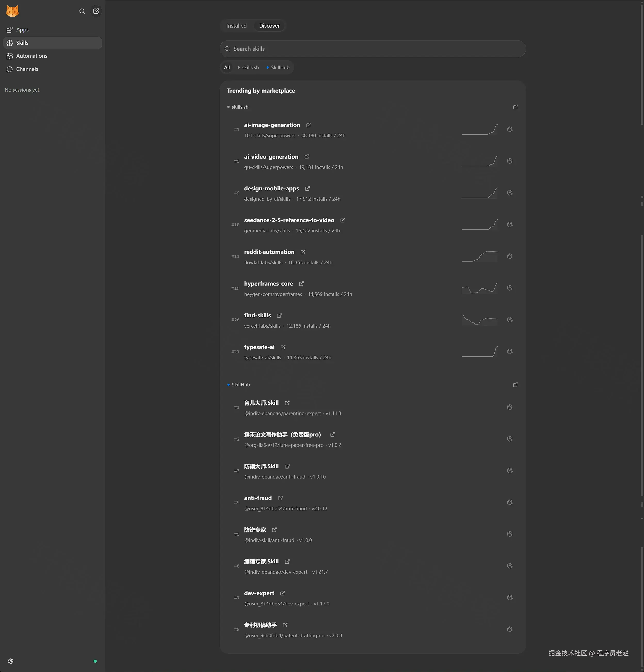
Task: Click the orange cat app logo
Action: coord(12,11)
